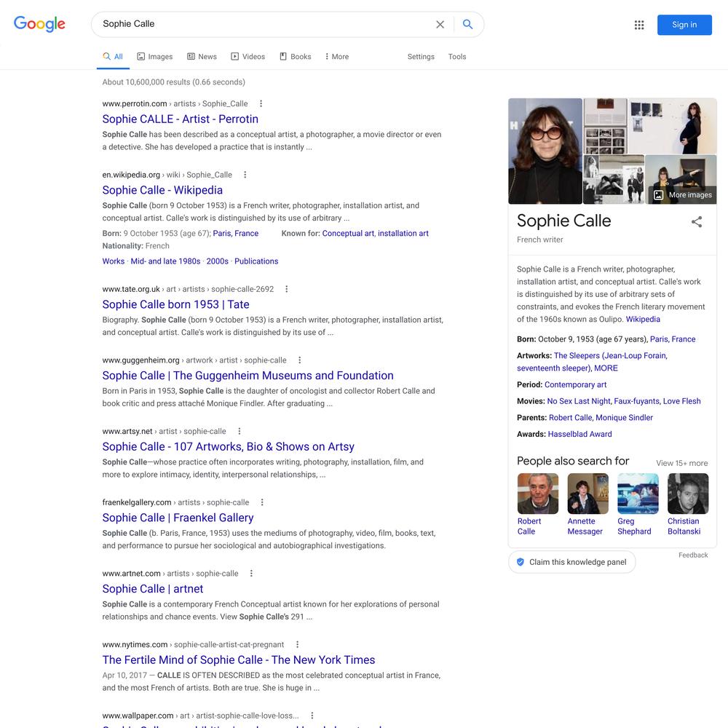Select the Robert Calle photo thumbnail

point(538,494)
